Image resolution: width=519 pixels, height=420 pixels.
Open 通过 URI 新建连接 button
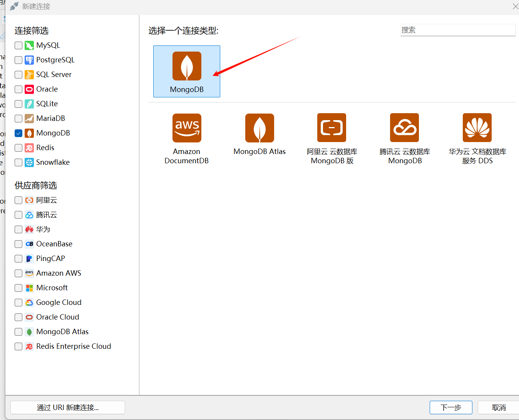(x=68, y=407)
